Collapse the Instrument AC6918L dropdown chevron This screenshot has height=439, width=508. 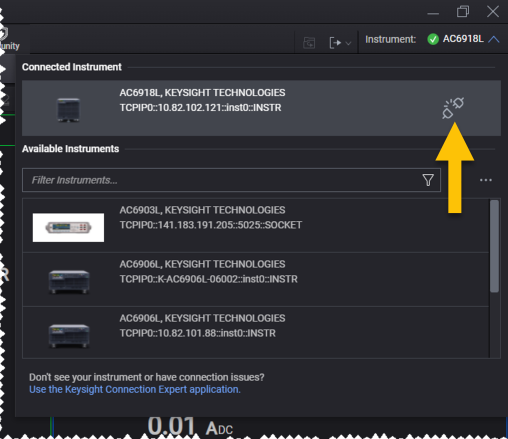click(494, 39)
